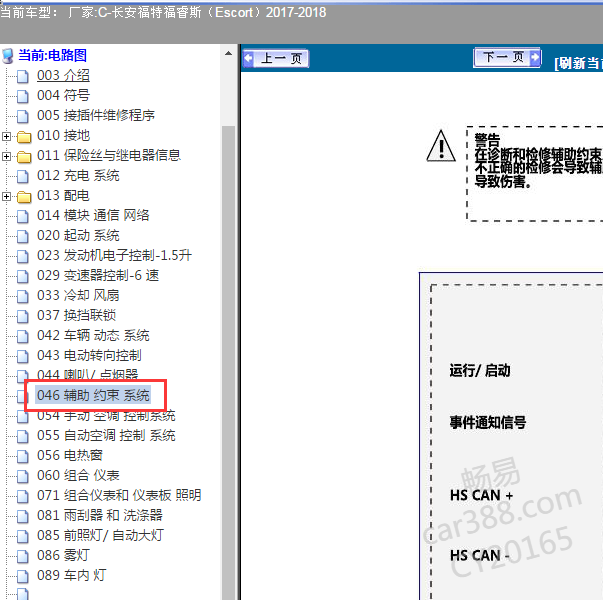Click the page icon for 004 符号
This screenshot has width=603, height=600.
pyautogui.click(x=23, y=96)
